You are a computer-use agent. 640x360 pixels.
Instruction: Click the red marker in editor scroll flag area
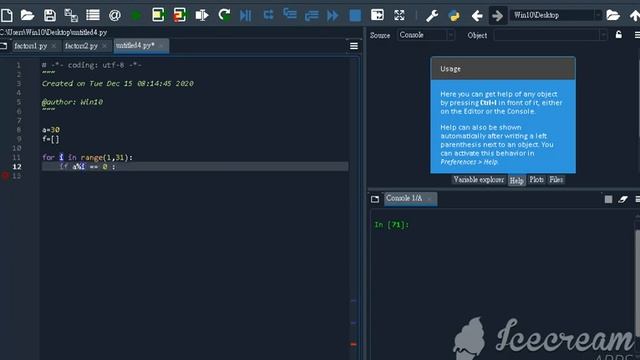pos(353,344)
